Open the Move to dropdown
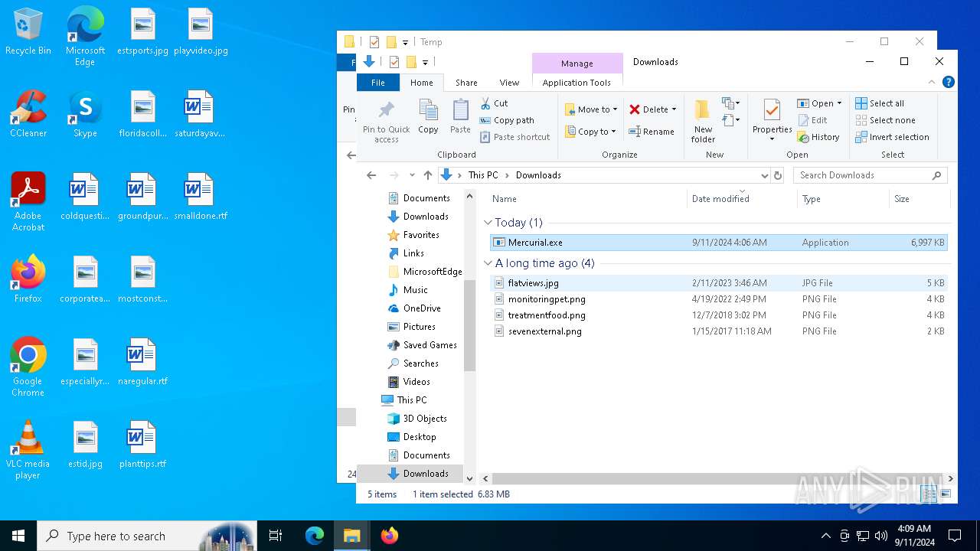Image resolution: width=980 pixels, height=551 pixels. click(591, 109)
